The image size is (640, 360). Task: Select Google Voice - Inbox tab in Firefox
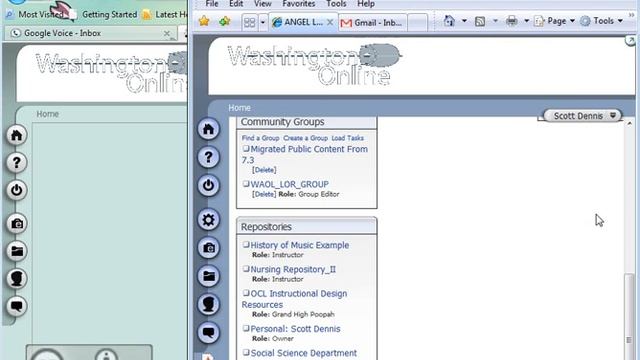(x=91, y=33)
